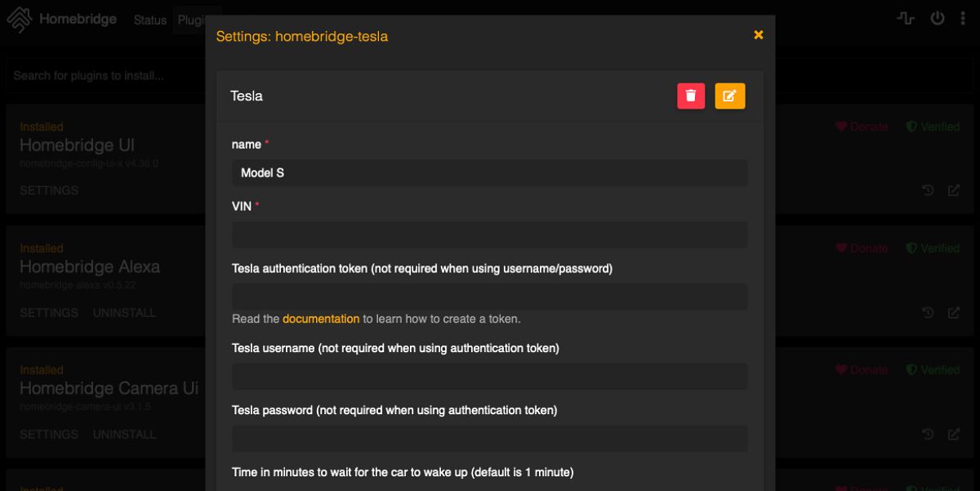Screen dimensions: 980x491
Task: Uninstall the Homebridge Camera Ui plugin
Action: [x=126, y=435]
